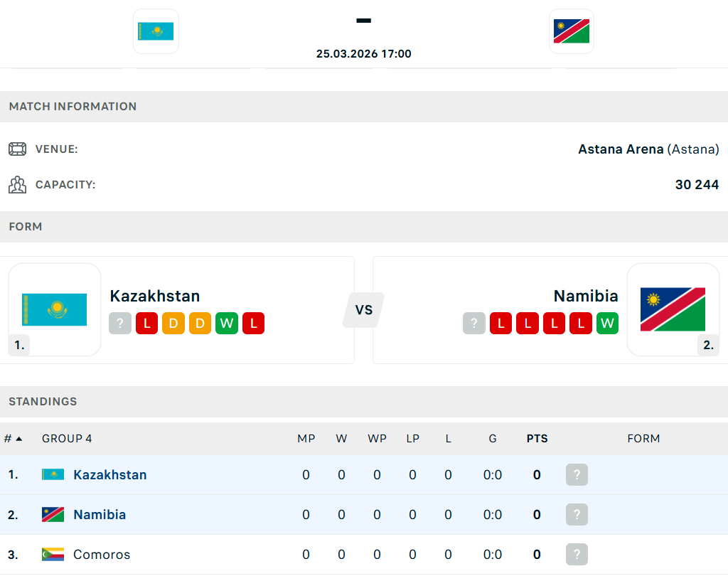
Task: Click Kazakhstan's green W form badge
Action: [227, 324]
